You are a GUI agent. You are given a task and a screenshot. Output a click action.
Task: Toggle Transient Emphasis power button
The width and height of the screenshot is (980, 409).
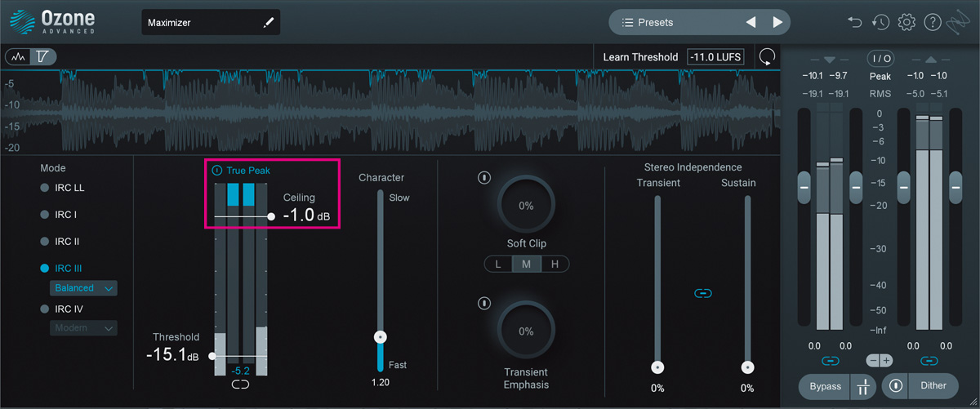[484, 304]
